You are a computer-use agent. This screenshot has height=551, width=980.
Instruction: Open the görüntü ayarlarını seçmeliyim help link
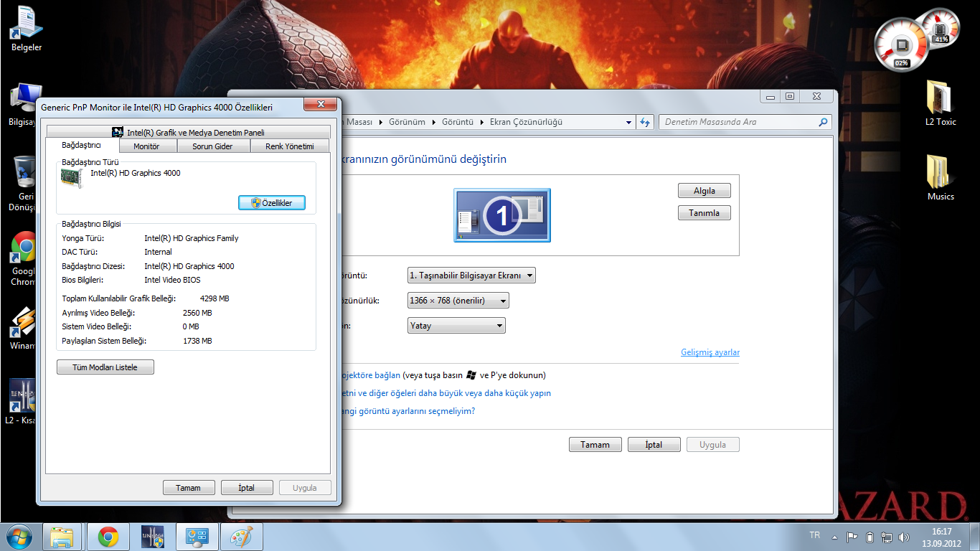(407, 411)
